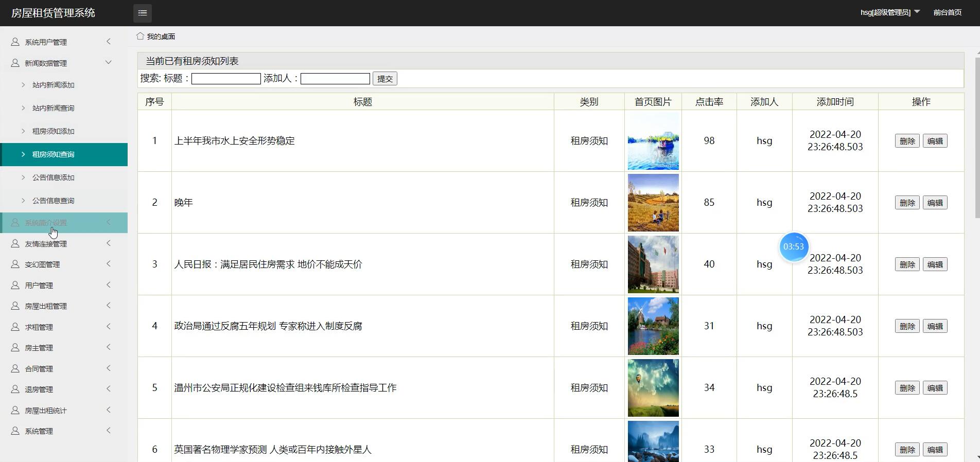The image size is (980, 462).
Task: Expand the 求租管理 chevron
Action: pos(109,326)
